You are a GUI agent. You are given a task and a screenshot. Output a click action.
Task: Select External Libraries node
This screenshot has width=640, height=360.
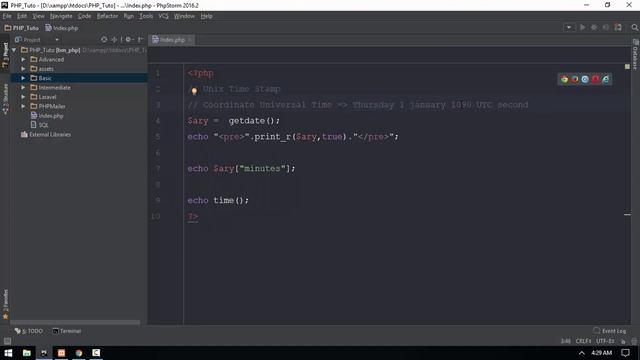(46, 134)
